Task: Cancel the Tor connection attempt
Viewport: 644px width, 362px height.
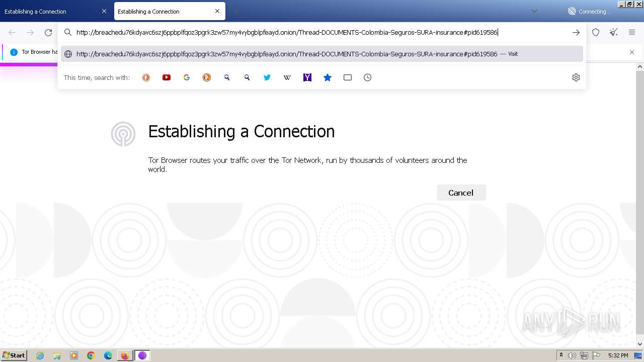Action: pos(461,193)
